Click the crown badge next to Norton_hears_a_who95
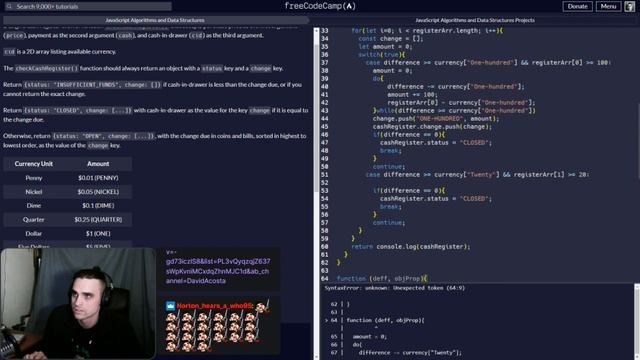 pos(170,306)
